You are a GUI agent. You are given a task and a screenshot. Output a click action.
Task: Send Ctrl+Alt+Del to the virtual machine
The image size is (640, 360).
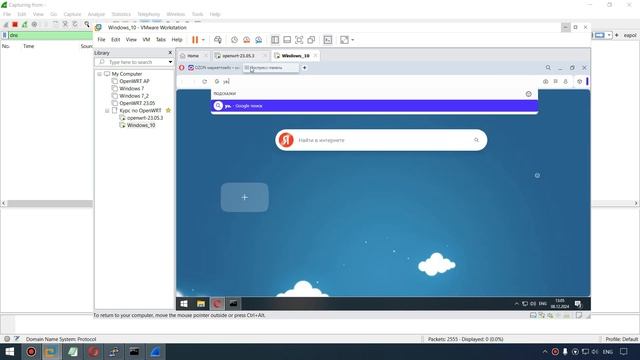(x=218, y=40)
